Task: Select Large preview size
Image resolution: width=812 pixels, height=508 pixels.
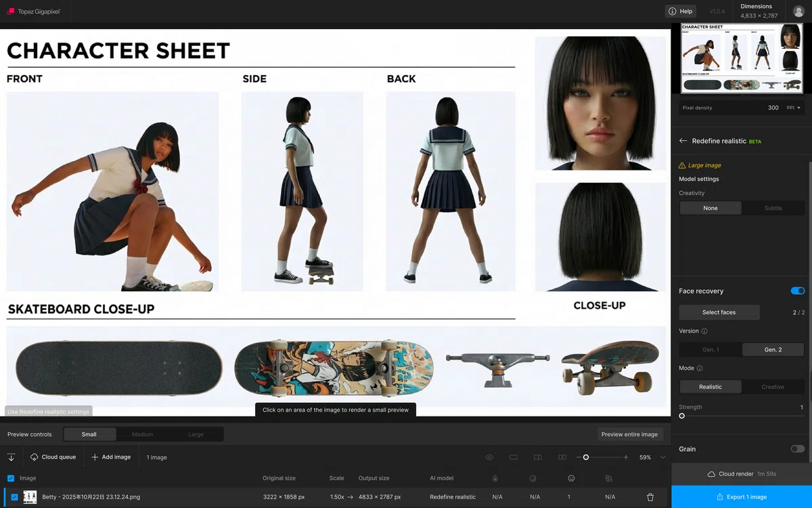Action: (196, 434)
